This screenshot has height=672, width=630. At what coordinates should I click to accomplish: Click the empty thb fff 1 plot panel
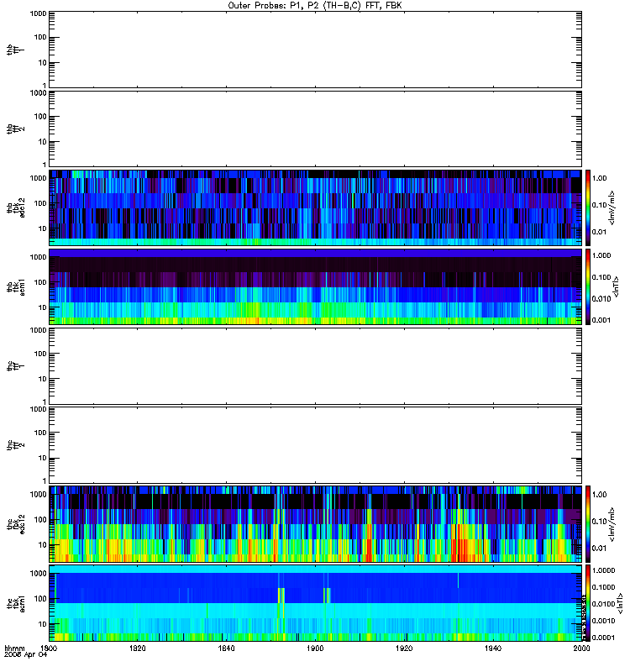(316, 50)
